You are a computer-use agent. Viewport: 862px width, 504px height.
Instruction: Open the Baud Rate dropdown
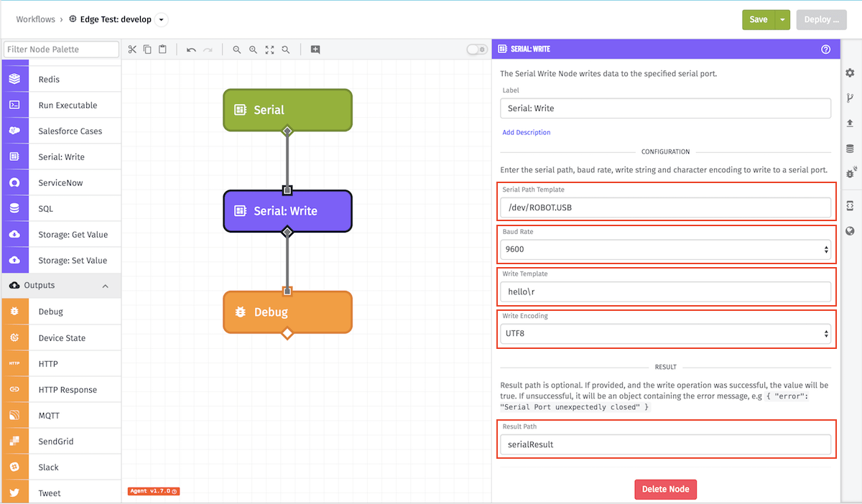[x=665, y=250]
